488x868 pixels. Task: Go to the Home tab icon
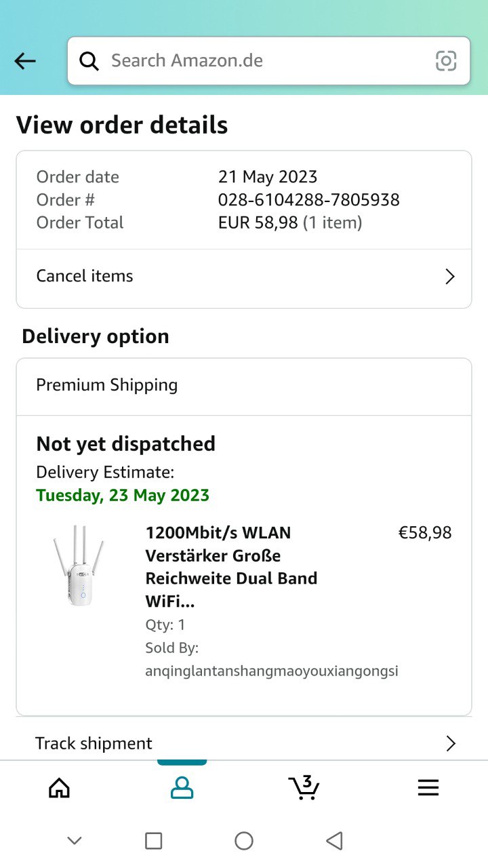click(60, 787)
